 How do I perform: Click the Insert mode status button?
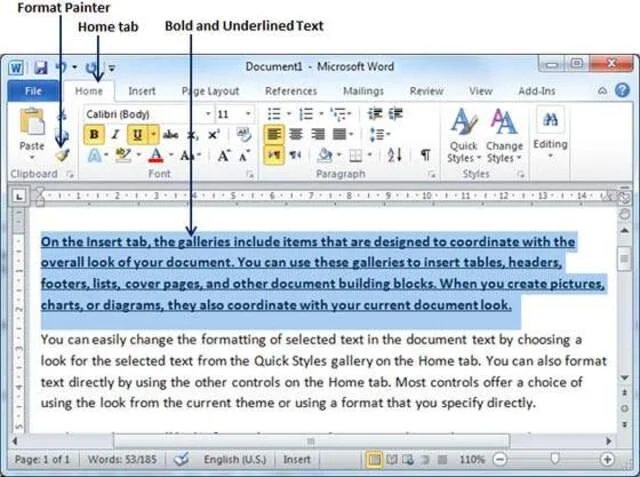(297, 459)
